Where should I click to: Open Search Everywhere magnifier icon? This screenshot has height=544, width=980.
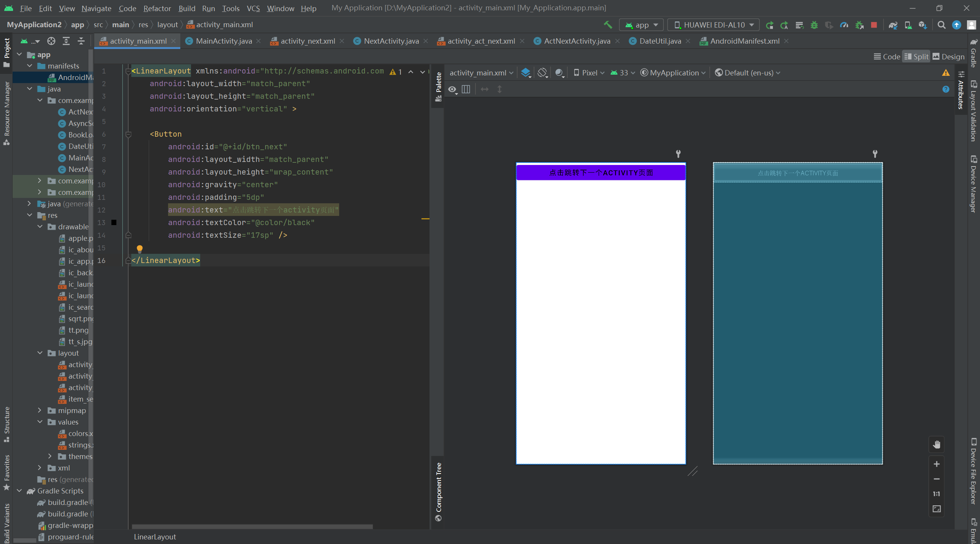[941, 25]
